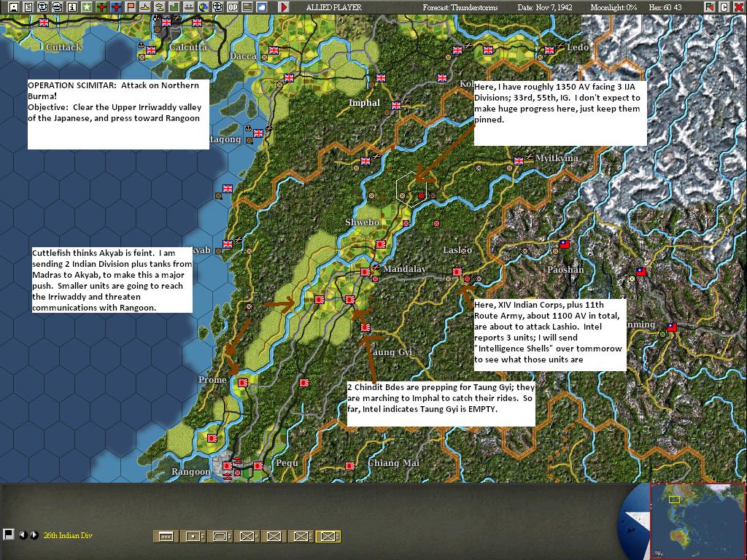Click the Shwebo map label
Viewport: 747px width, 560px height.
pyautogui.click(x=362, y=222)
